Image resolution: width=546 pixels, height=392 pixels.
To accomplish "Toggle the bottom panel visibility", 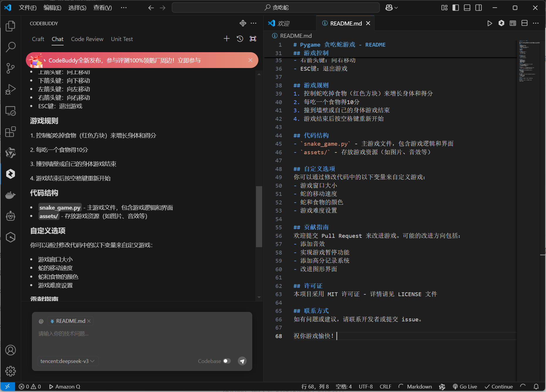I will tap(467, 8).
